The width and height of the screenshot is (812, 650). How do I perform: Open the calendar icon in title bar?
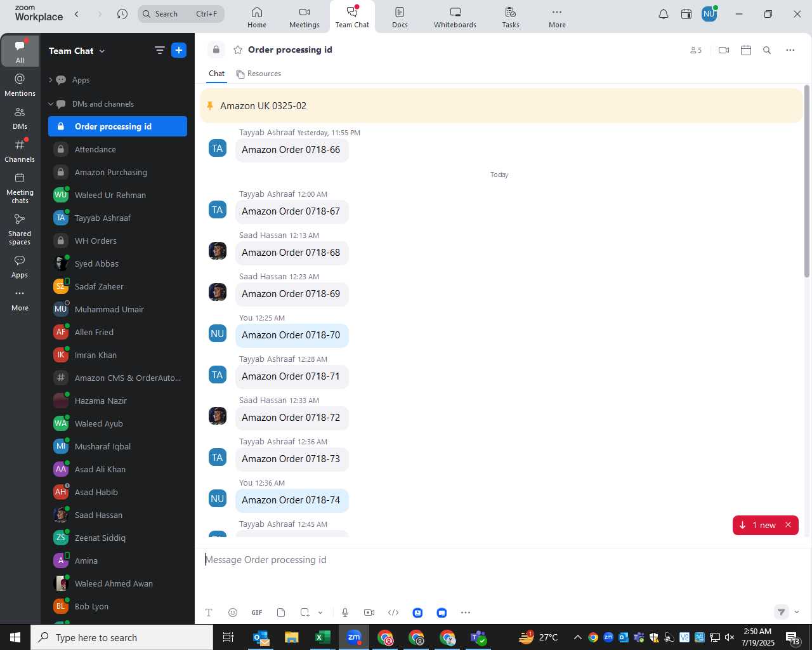coord(686,14)
